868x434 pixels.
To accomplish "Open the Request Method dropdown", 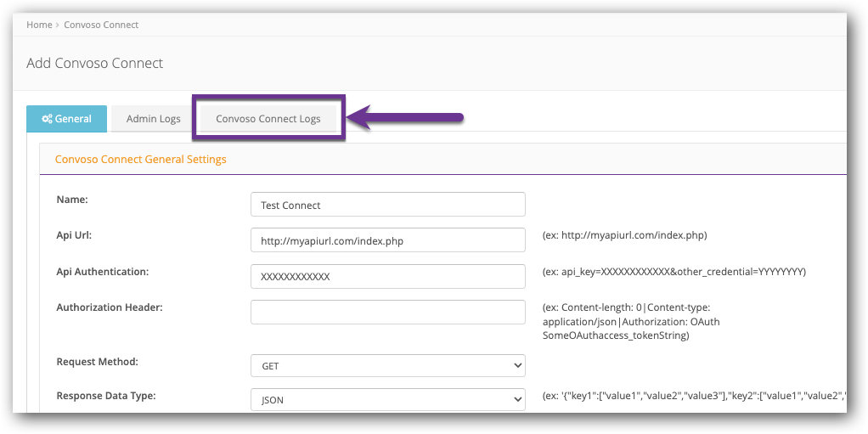I will coord(387,365).
